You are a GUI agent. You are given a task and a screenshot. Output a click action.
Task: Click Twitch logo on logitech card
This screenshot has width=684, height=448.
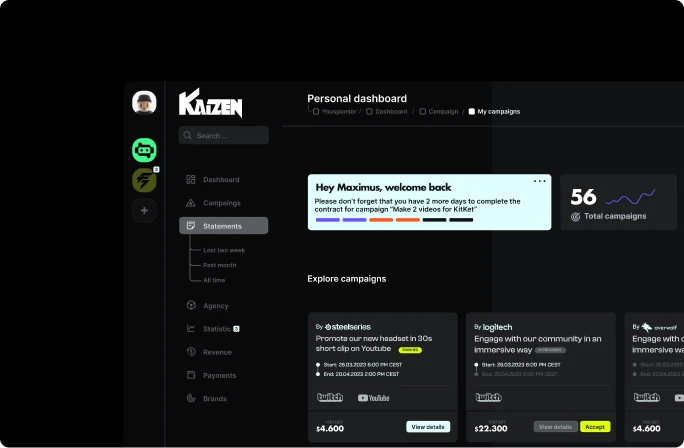coord(488,397)
